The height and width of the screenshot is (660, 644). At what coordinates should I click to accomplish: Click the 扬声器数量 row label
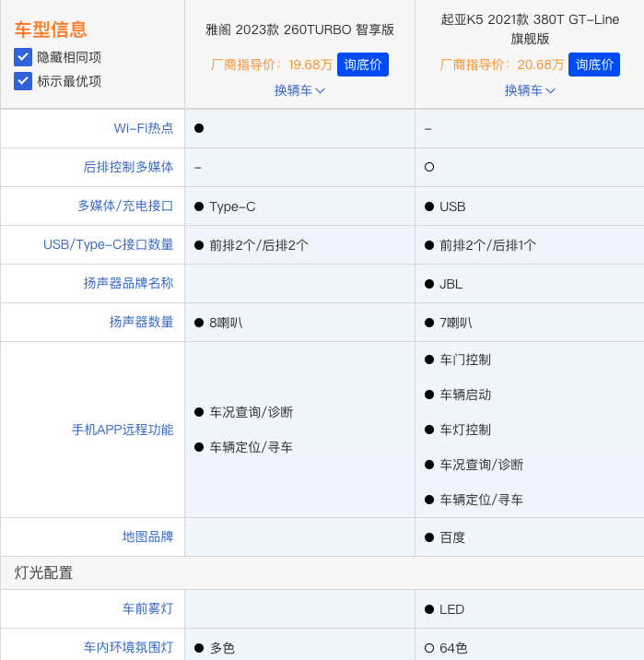141,322
